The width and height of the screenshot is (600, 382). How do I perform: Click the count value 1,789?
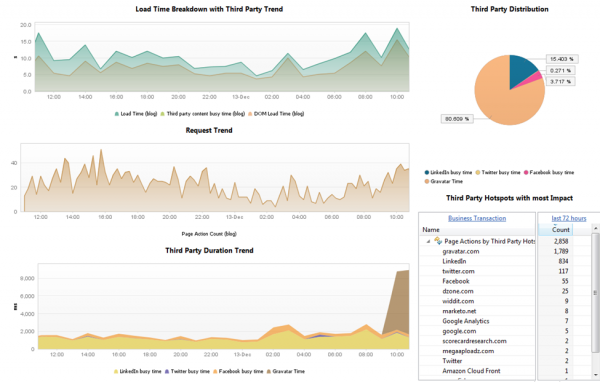click(x=561, y=251)
